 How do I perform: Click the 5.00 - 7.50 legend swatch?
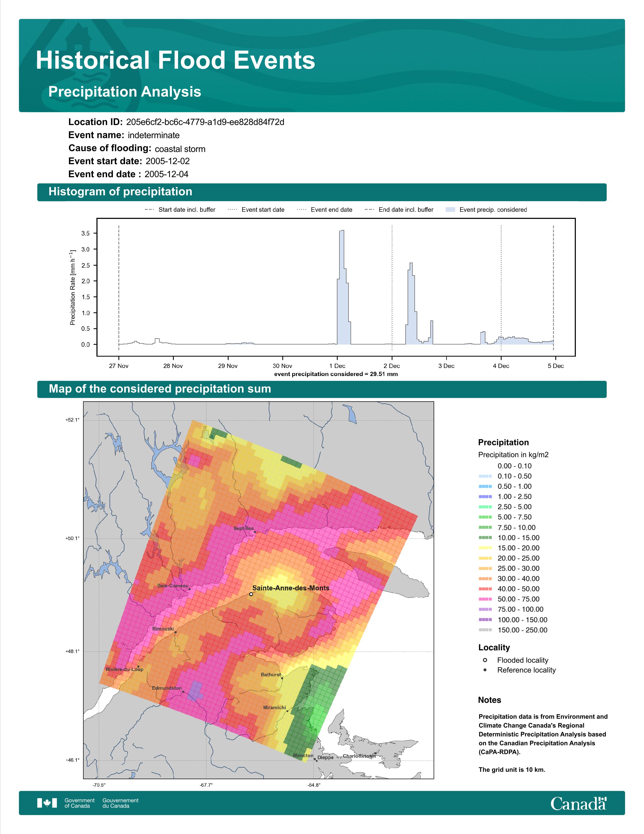[485, 517]
